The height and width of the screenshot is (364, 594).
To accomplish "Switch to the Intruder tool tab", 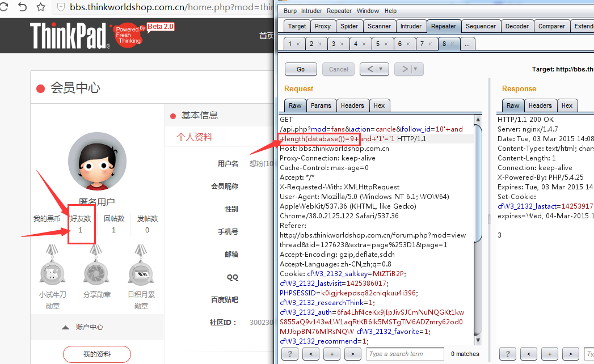I will pyautogui.click(x=411, y=26).
